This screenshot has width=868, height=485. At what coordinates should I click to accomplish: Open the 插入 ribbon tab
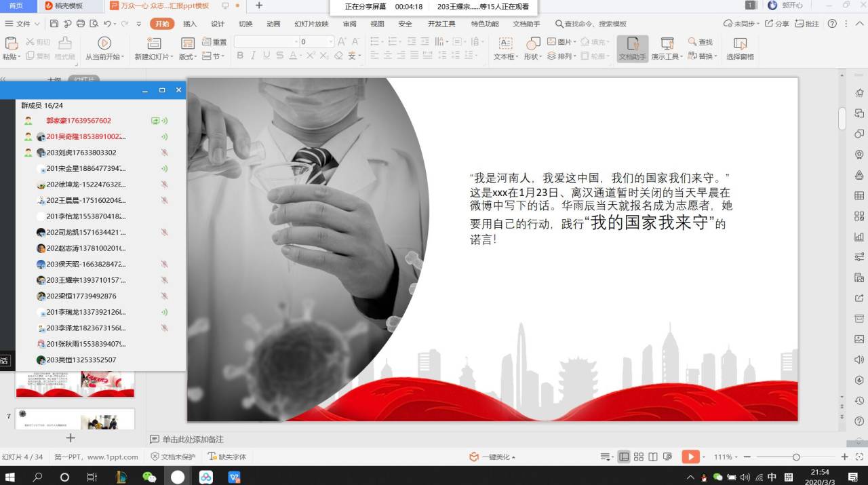click(190, 24)
